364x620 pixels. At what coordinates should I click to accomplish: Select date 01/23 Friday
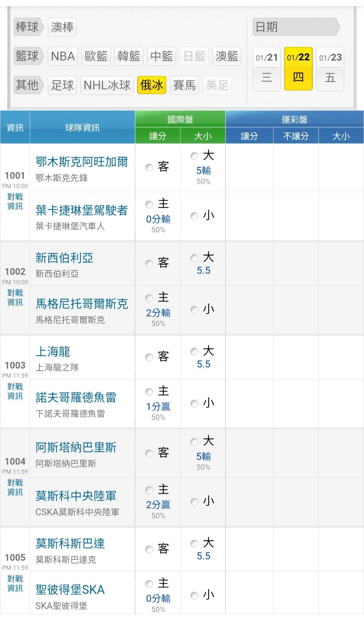(x=330, y=69)
